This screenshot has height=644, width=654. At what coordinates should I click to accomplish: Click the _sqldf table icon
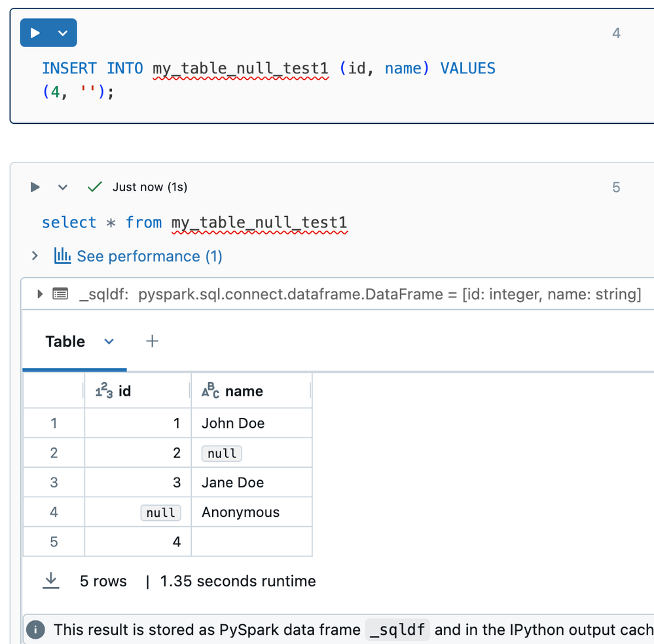click(60, 294)
